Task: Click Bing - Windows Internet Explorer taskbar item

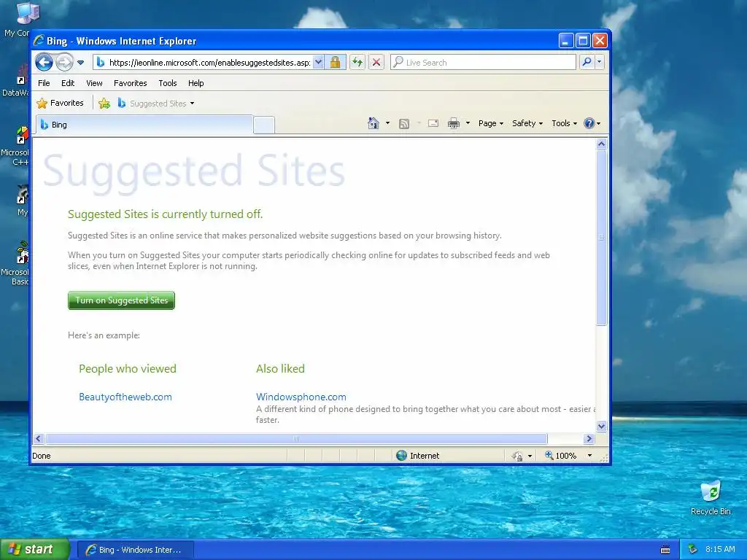Action: [x=135, y=550]
